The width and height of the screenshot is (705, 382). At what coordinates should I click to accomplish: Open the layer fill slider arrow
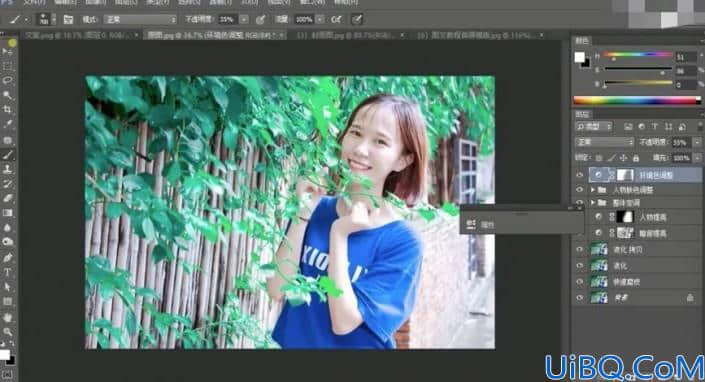pos(697,158)
